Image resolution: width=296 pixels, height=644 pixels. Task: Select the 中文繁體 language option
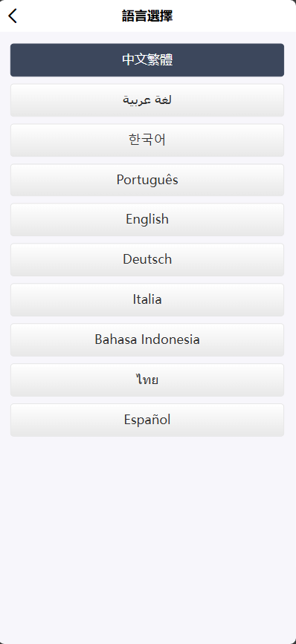tap(147, 60)
